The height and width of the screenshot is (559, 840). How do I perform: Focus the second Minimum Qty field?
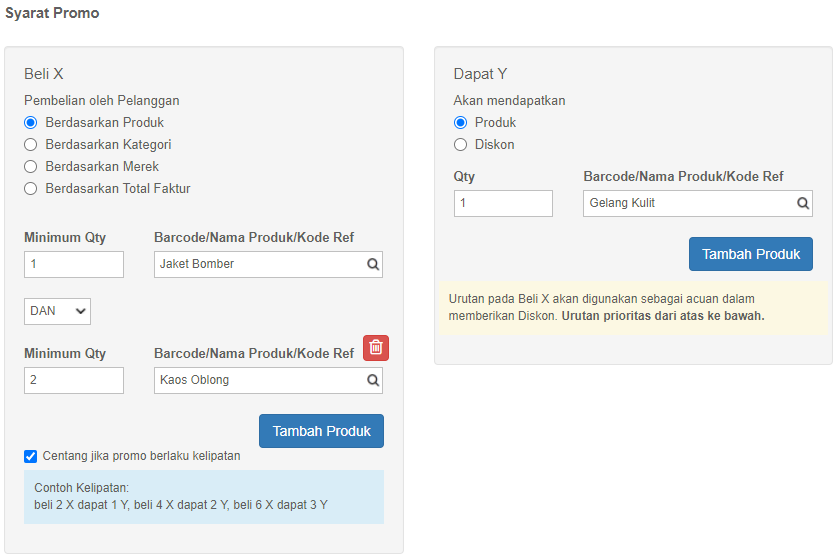point(74,381)
